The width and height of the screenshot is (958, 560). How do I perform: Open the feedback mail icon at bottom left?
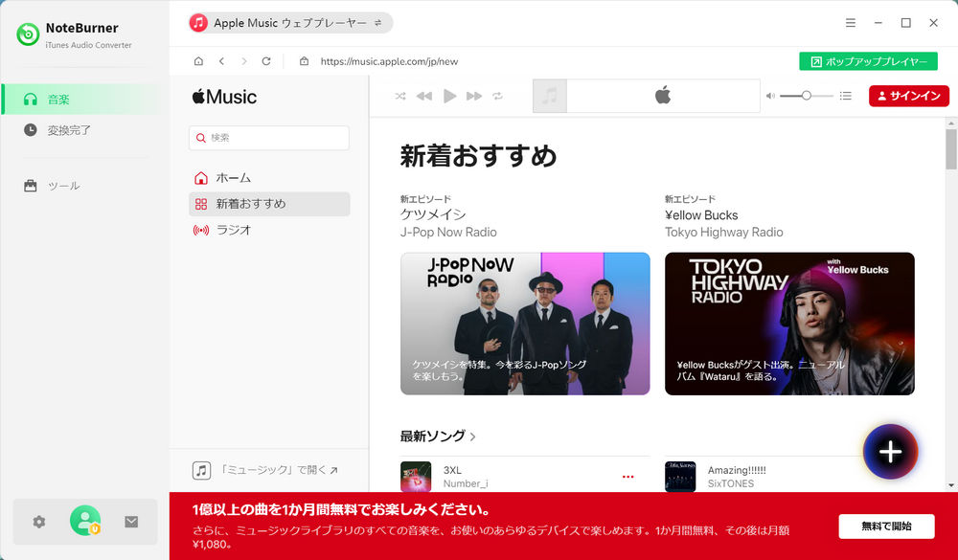pyautogui.click(x=132, y=522)
